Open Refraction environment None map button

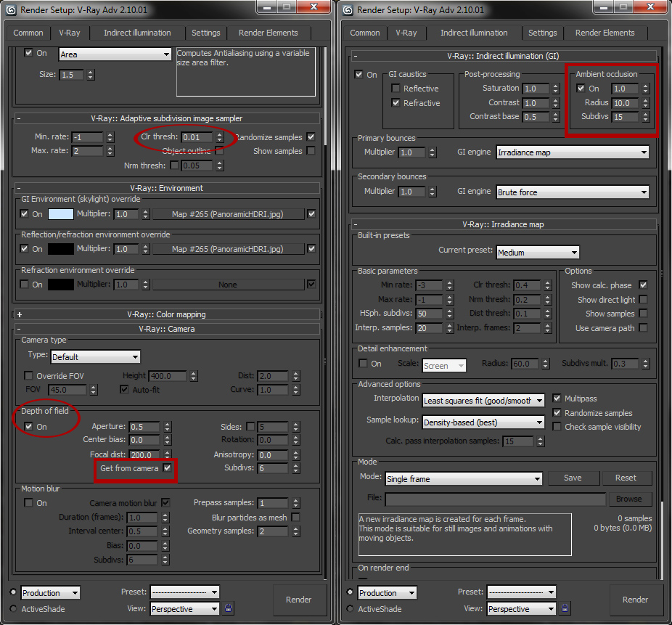click(x=228, y=285)
